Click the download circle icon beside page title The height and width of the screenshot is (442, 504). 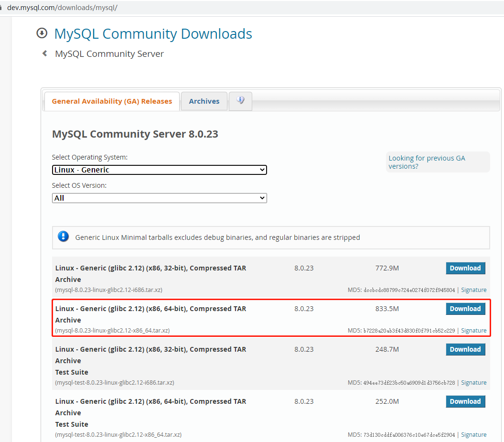(42, 33)
